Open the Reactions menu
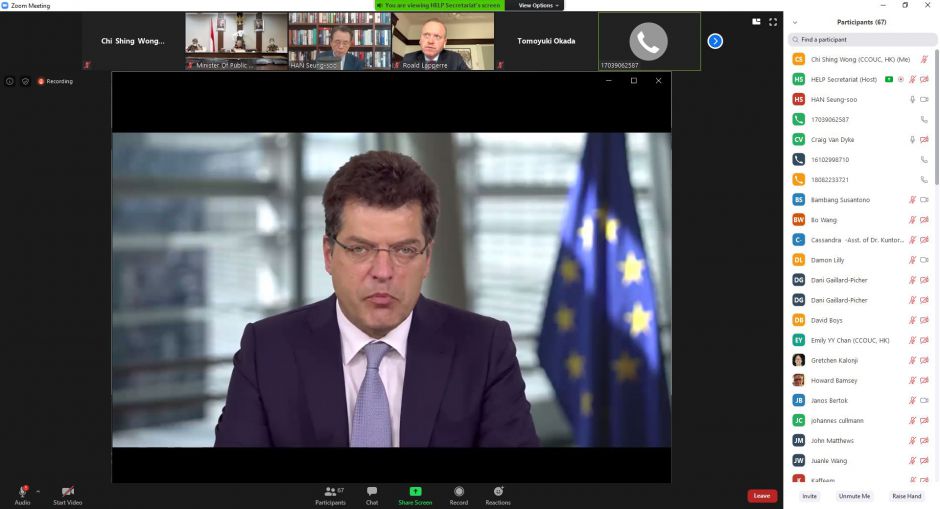 click(x=498, y=492)
